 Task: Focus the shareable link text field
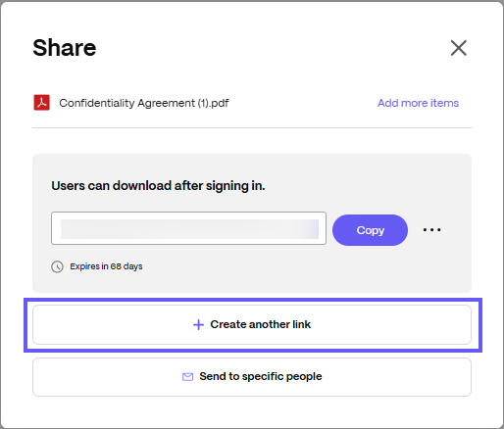click(x=188, y=228)
